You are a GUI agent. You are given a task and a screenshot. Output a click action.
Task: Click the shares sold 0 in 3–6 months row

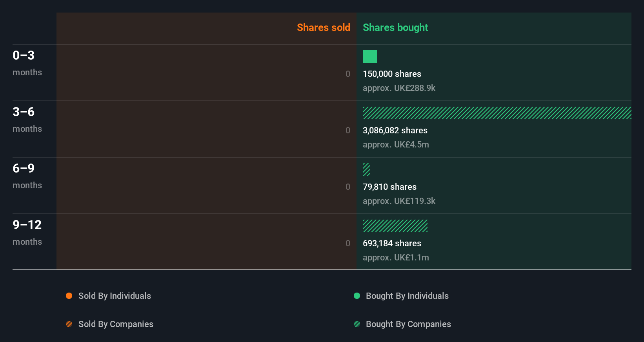tap(348, 130)
